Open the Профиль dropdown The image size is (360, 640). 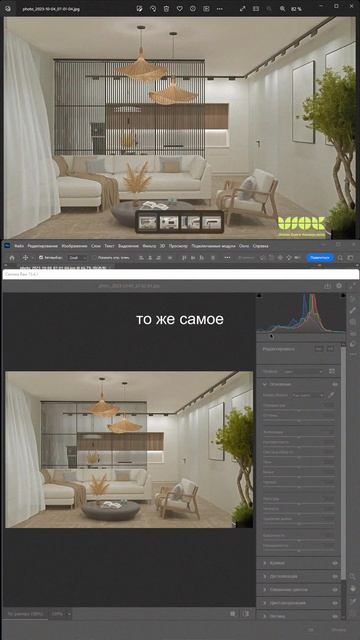click(302, 372)
